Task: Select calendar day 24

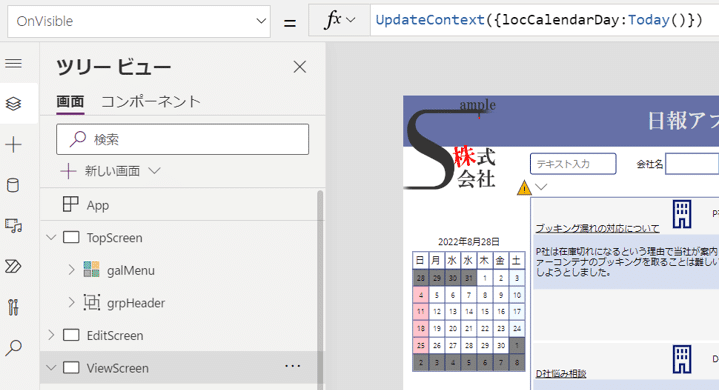Action: [x=517, y=329]
